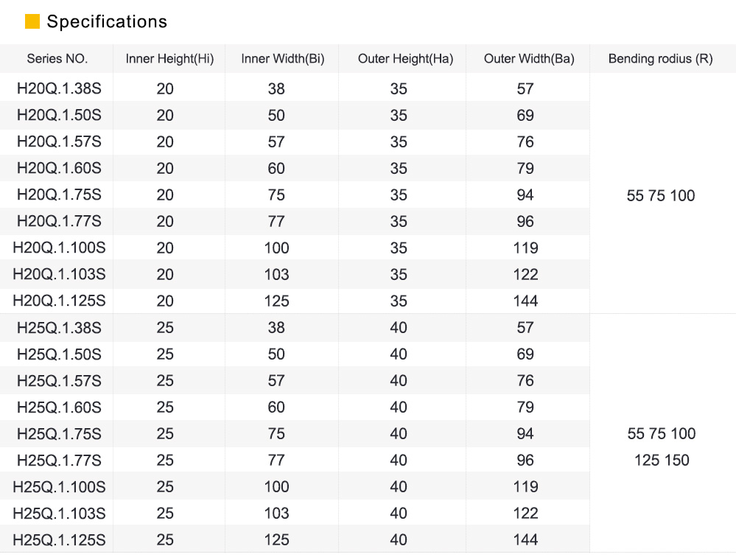Click the Outer Width(Ba) column header

pyautogui.click(x=529, y=59)
